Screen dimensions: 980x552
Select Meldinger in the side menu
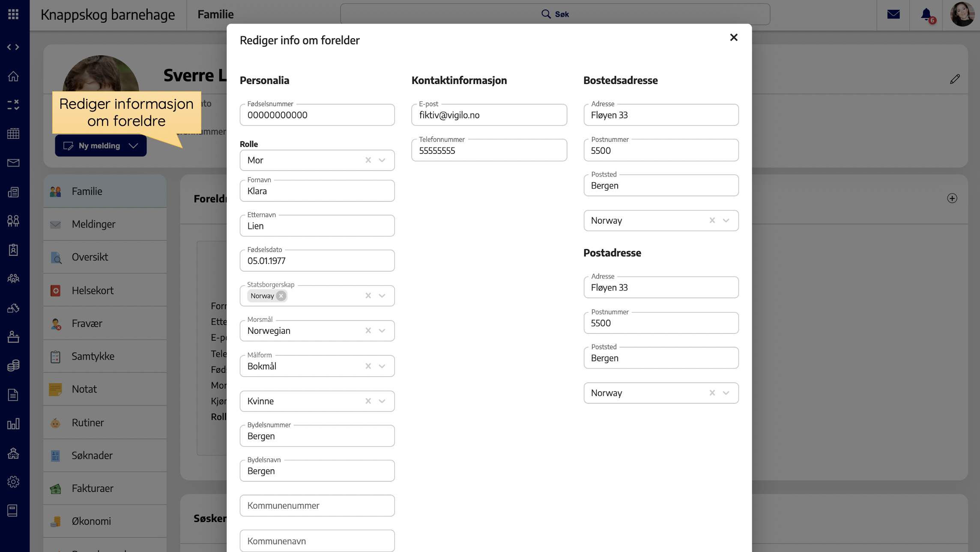click(x=105, y=224)
